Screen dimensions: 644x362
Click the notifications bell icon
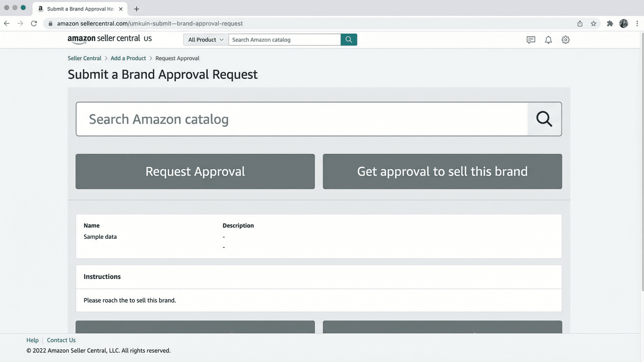pyautogui.click(x=548, y=40)
